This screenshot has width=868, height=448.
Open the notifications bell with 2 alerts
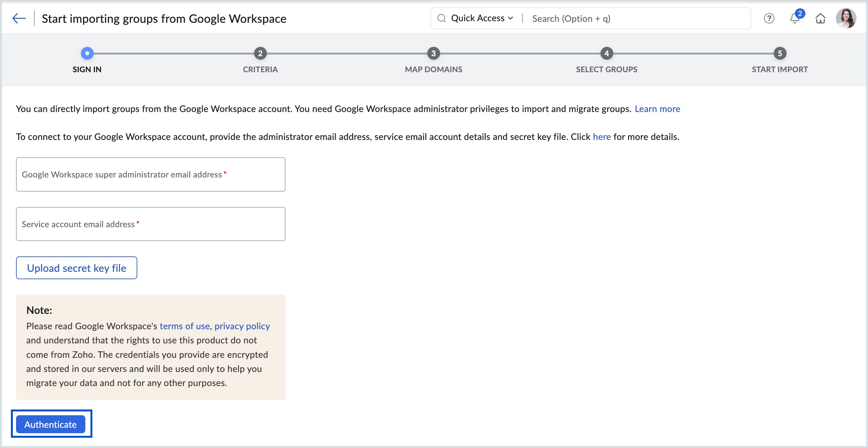(x=795, y=18)
